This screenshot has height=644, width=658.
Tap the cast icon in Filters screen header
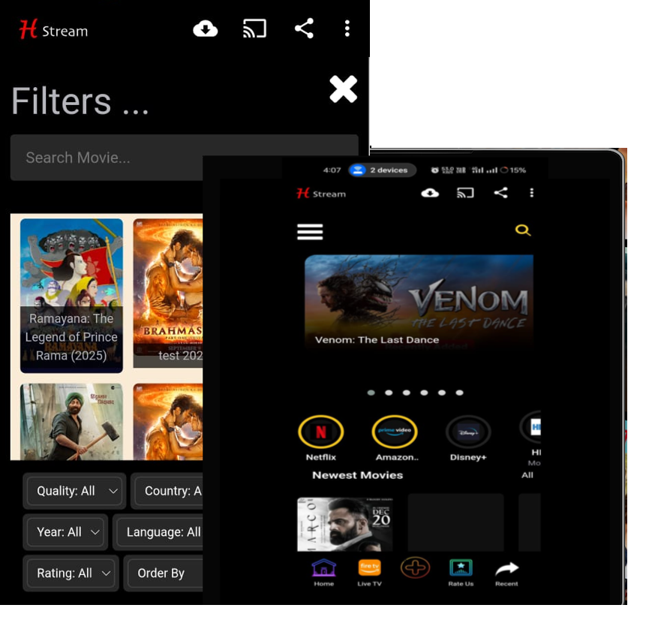(x=255, y=29)
